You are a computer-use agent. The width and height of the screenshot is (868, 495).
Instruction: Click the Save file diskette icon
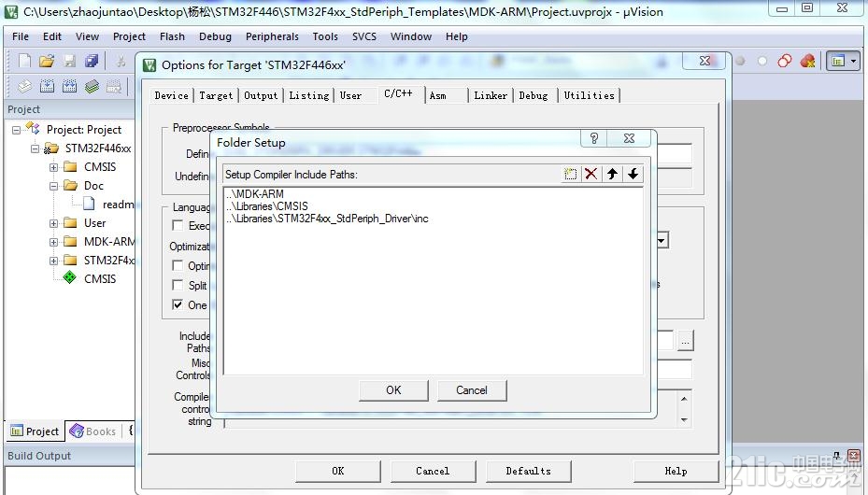(69, 61)
